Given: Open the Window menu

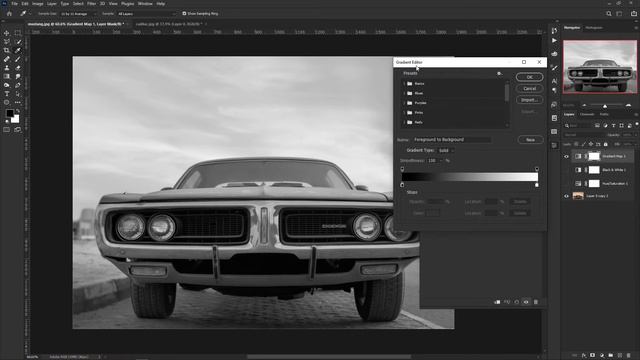Looking at the screenshot, I should point(145,4).
